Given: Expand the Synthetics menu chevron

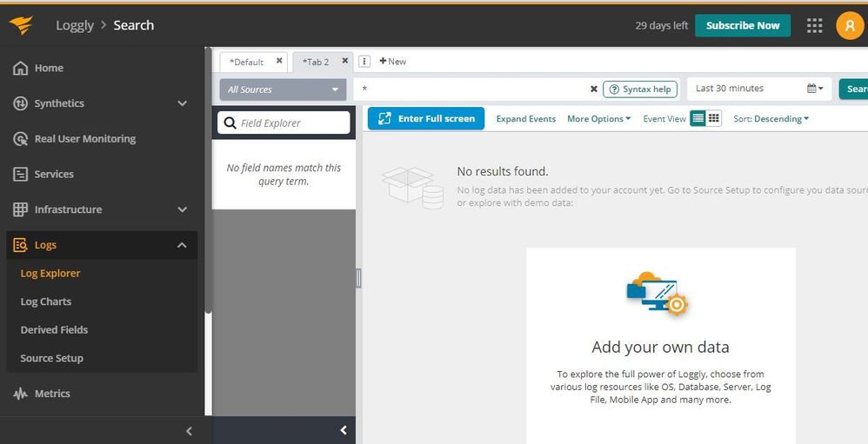Looking at the screenshot, I should (x=182, y=103).
